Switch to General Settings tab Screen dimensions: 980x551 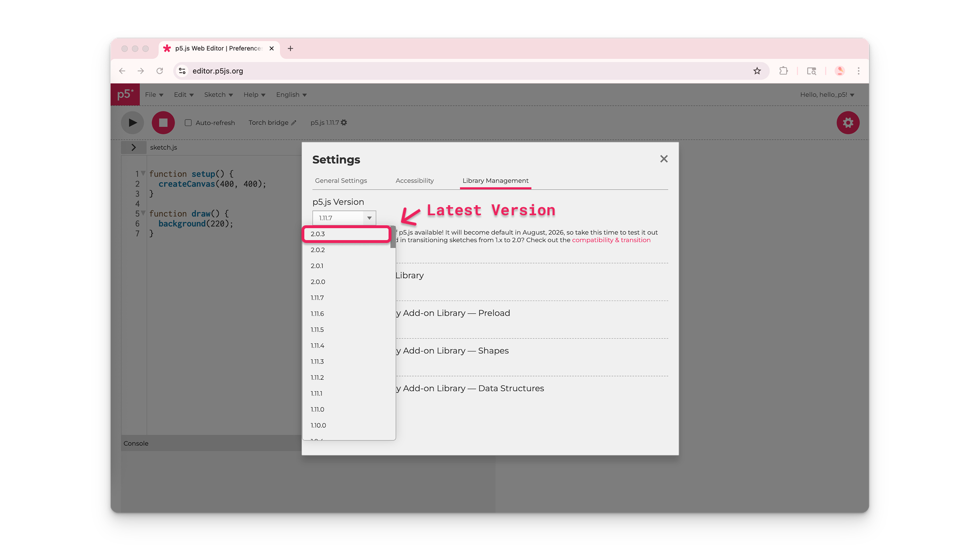[x=341, y=181]
